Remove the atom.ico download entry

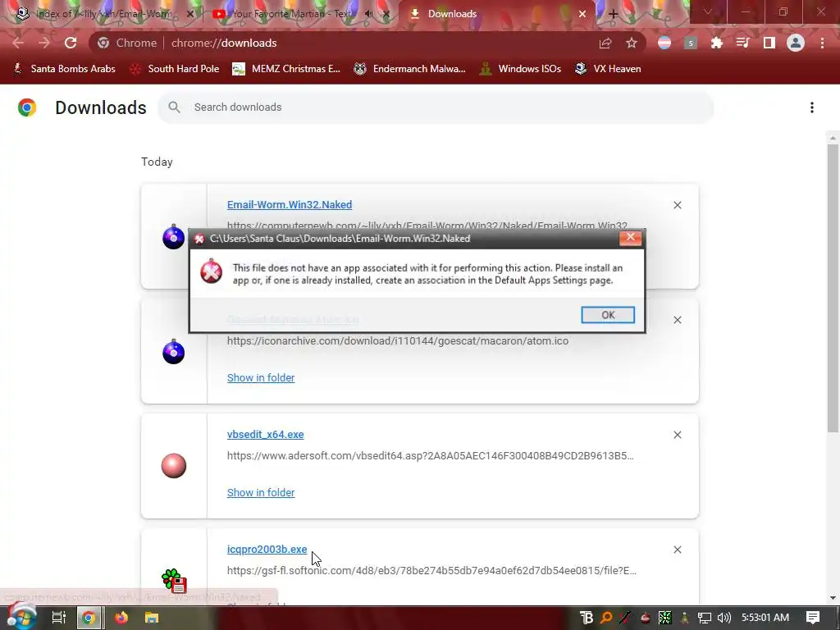[x=677, y=320]
